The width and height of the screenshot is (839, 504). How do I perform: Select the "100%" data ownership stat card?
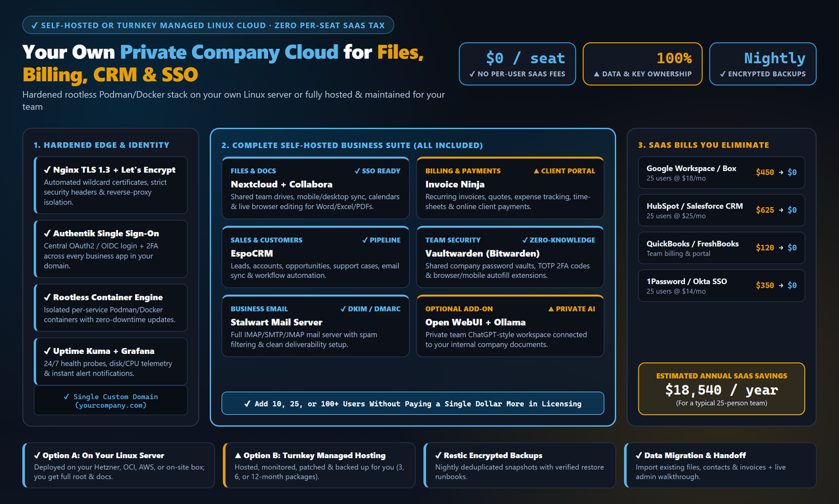[x=642, y=64]
